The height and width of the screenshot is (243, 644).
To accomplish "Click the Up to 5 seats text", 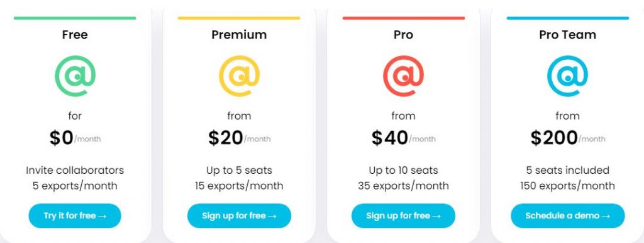I will click(x=239, y=170).
